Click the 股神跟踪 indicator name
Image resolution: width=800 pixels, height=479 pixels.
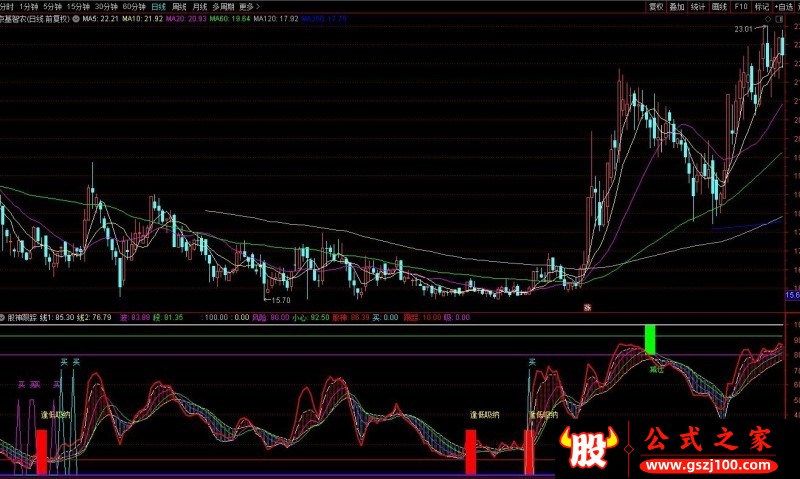tap(22, 317)
